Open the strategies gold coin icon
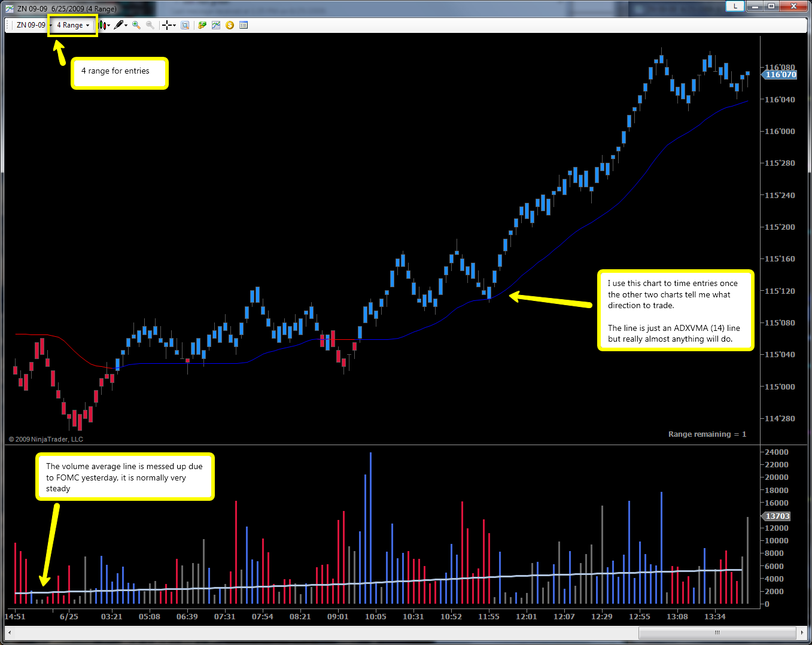Image resolution: width=812 pixels, height=645 pixels. 230,25
